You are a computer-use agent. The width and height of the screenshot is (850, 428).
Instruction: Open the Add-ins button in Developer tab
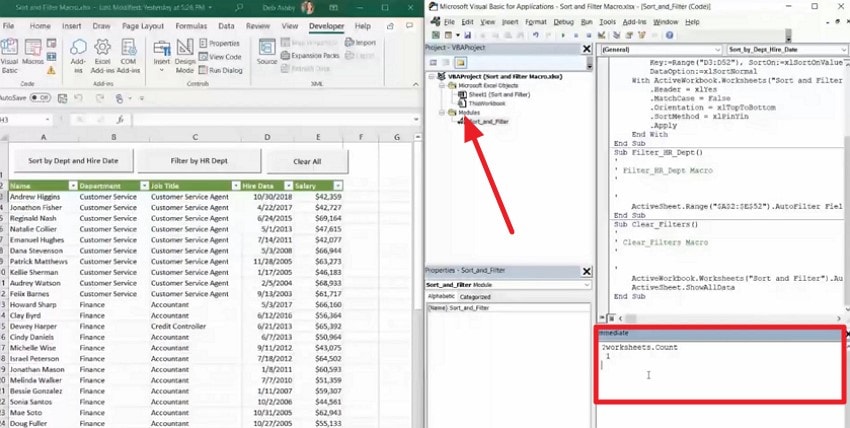click(x=78, y=56)
